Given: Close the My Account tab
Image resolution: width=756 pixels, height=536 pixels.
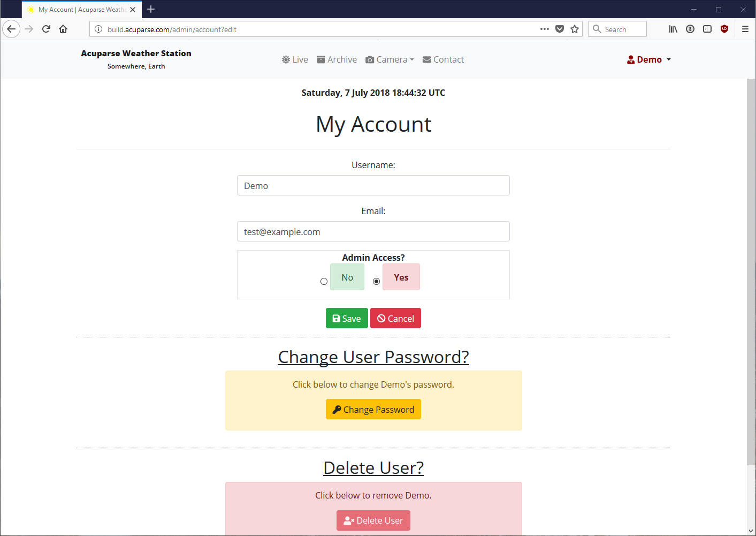Looking at the screenshot, I should [x=133, y=10].
